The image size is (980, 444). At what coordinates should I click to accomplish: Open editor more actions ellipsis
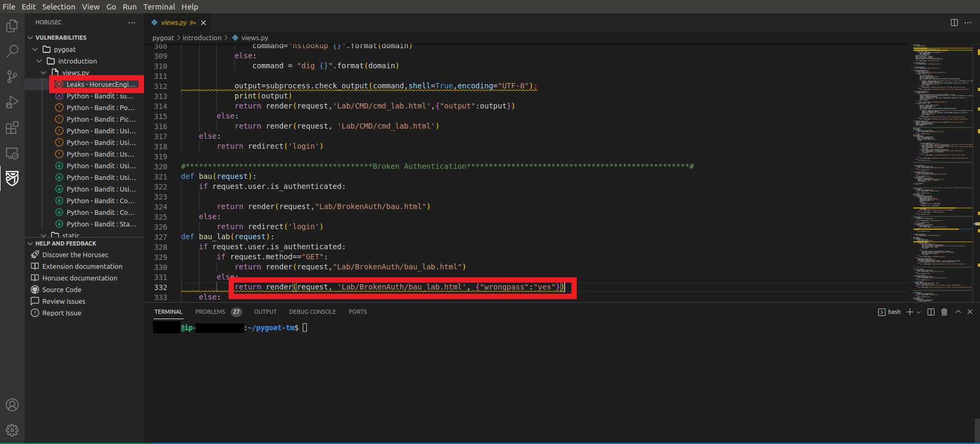coord(968,22)
